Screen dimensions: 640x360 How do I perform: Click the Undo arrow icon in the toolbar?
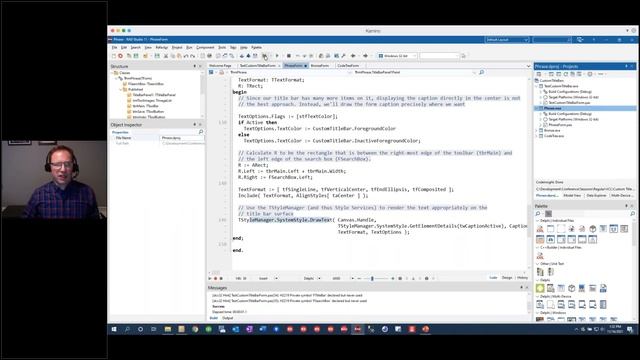coord(186,56)
